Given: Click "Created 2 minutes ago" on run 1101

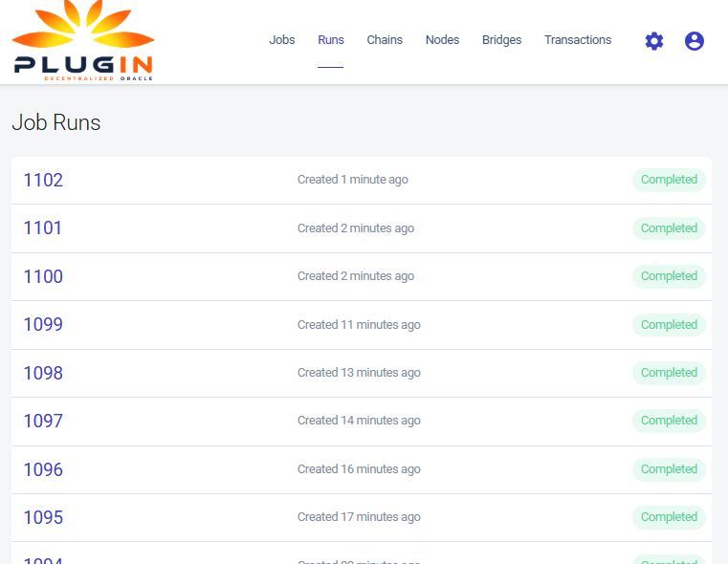Looking at the screenshot, I should pos(356,228).
